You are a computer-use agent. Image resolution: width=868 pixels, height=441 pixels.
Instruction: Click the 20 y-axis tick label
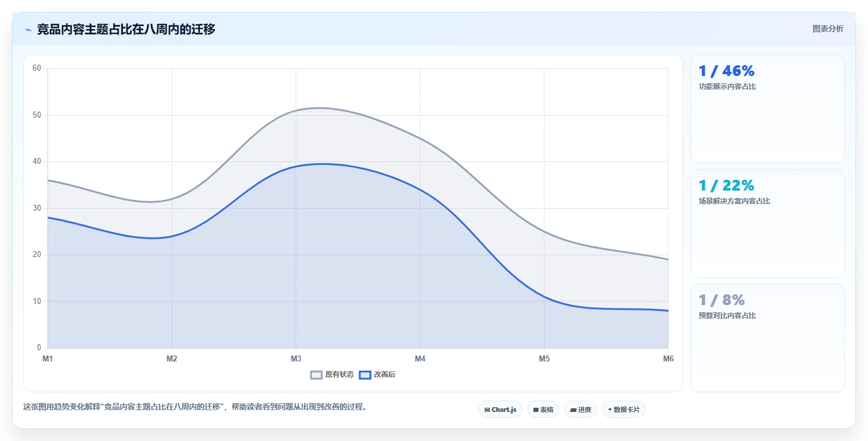click(37, 255)
